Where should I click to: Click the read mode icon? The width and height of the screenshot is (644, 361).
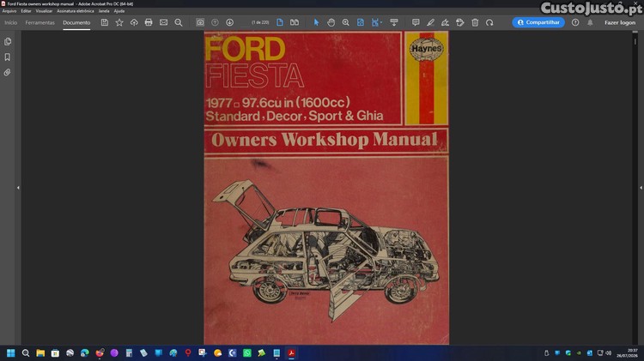click(x=394, y=22)
